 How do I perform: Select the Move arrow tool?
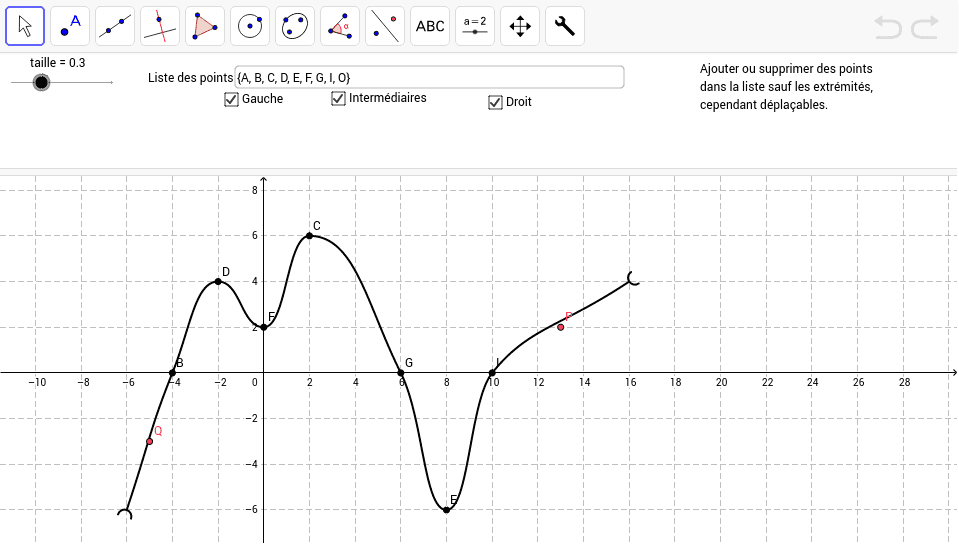25,26
